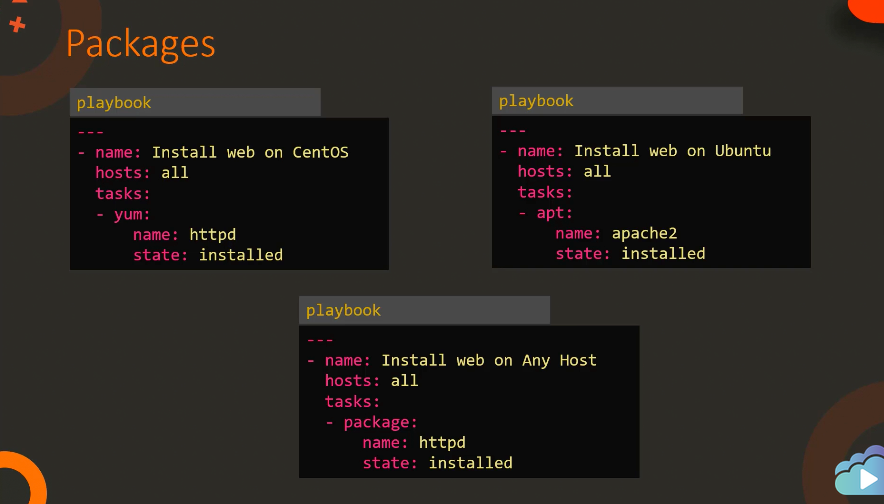Click "hosts: all" in the Any Host playbook
The width and height of the screenshot is (884, 504).
tap(372, 381)
